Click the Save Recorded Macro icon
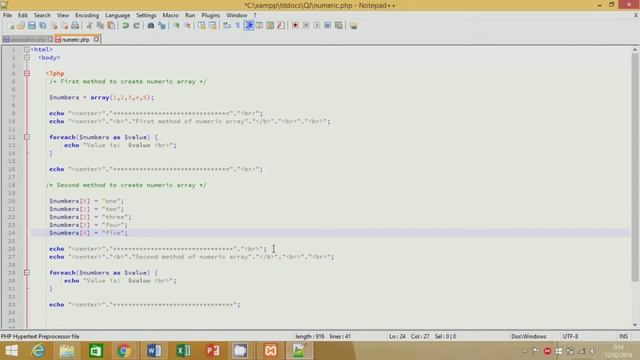 click(x=338, y=26)
